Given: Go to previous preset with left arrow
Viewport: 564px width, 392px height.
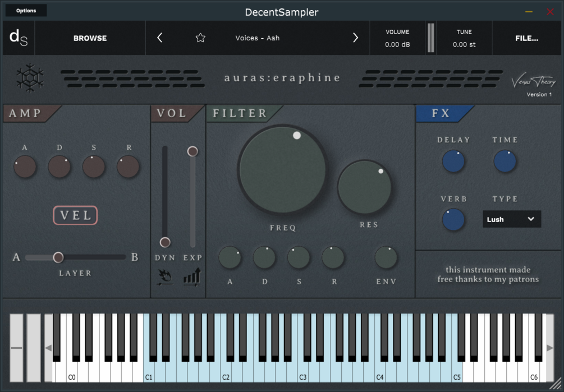Looking at the screenshot, I should [x=160, y=38].
